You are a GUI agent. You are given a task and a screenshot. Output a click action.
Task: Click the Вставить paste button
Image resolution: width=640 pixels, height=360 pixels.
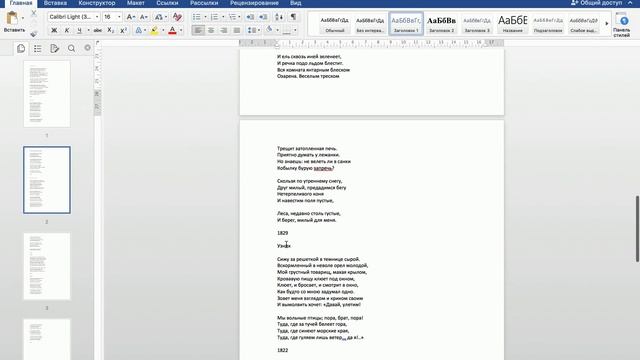[14, 22]
